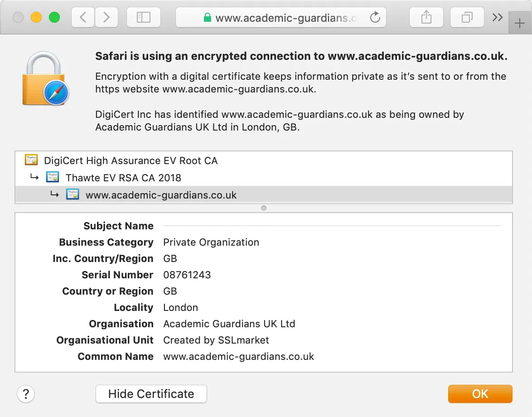Click Organisation value Academic Guardians UK Ltd
532x417 pixels.
pos(229,324)
